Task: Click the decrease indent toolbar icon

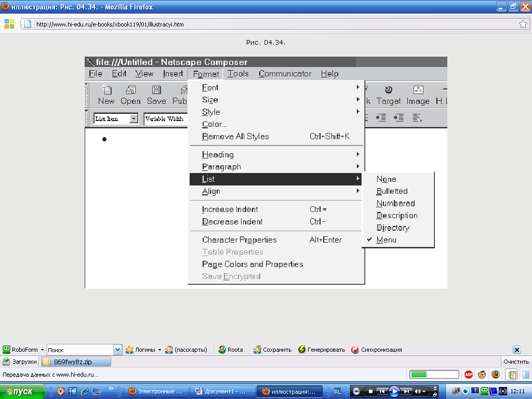Action: click(381, 118)
